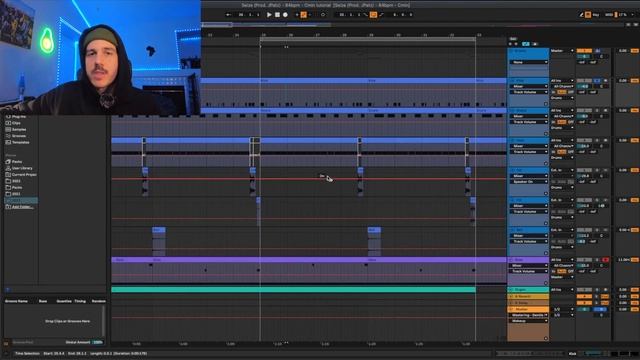Viewport: 640px width, 360px height.
Task: Select the orange Master track header
Action: (x=528, y=309)
